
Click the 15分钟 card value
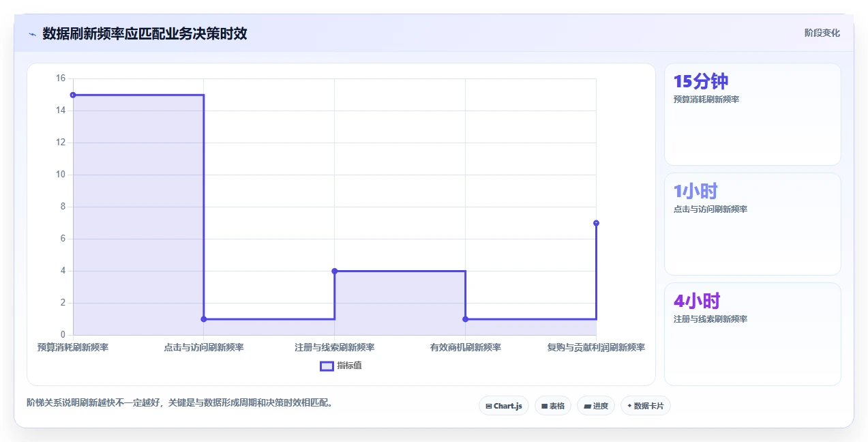point(701,81)
